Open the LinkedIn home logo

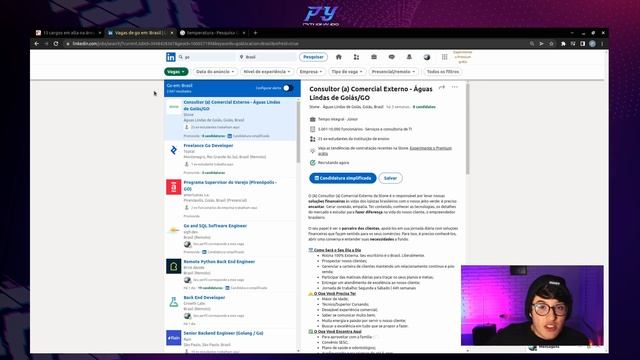point(171,57)
